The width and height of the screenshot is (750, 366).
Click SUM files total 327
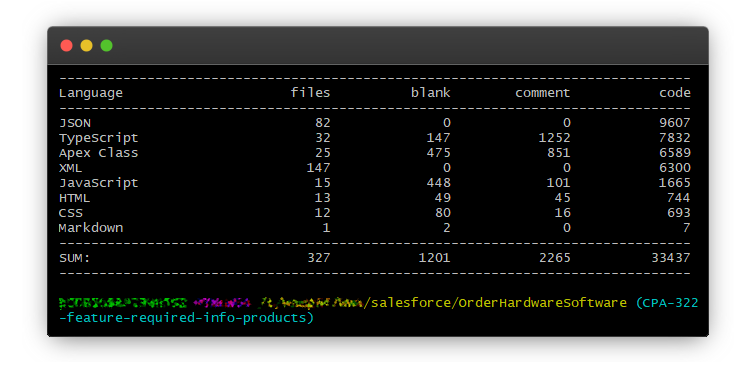point(319,258)
